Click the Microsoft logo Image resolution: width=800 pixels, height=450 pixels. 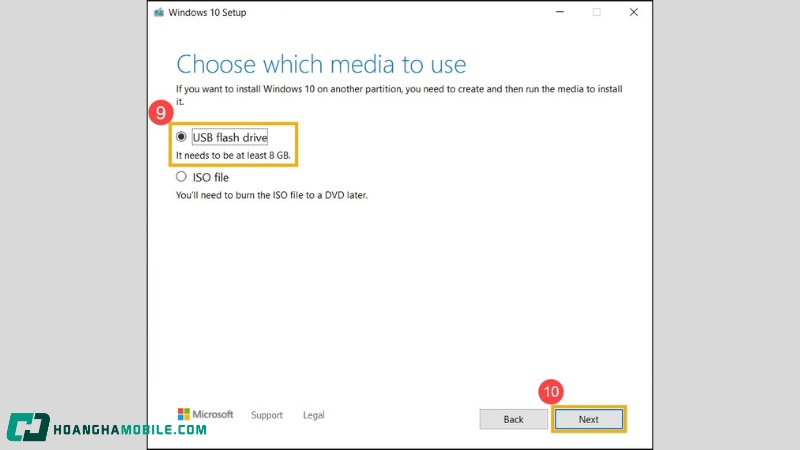click(205, 414)
